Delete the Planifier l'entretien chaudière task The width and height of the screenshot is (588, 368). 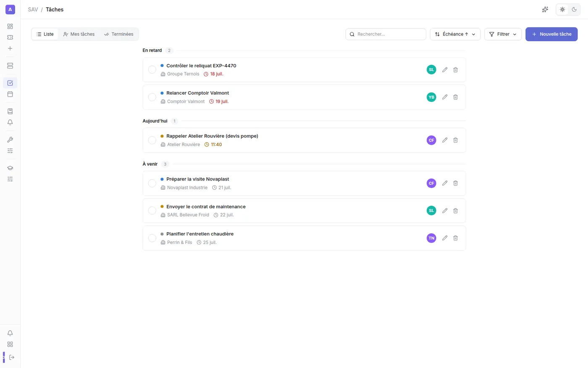[455, 238]
